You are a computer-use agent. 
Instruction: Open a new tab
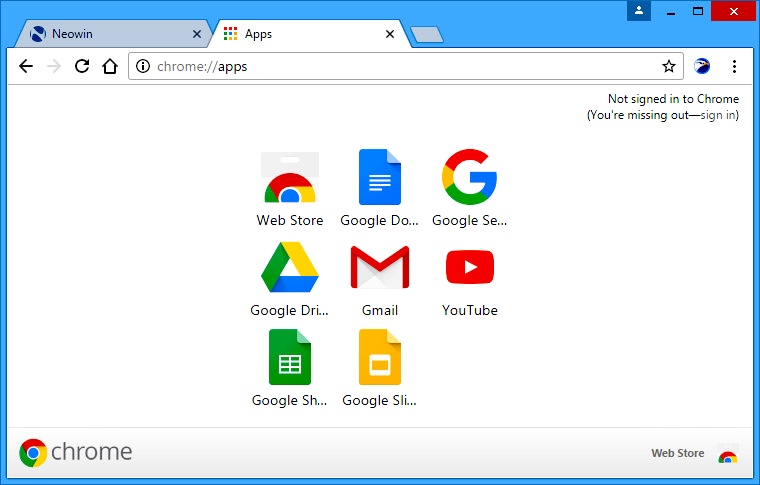(427, 35)
